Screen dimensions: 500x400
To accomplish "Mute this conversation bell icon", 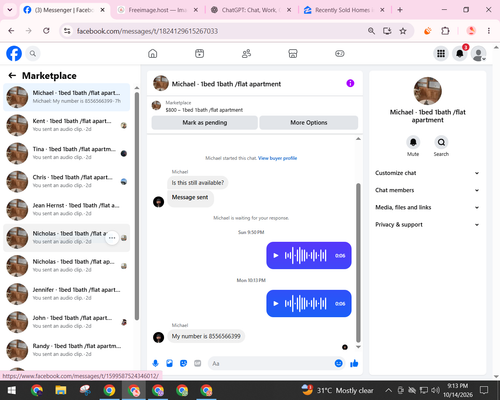I will pos(413,142).
